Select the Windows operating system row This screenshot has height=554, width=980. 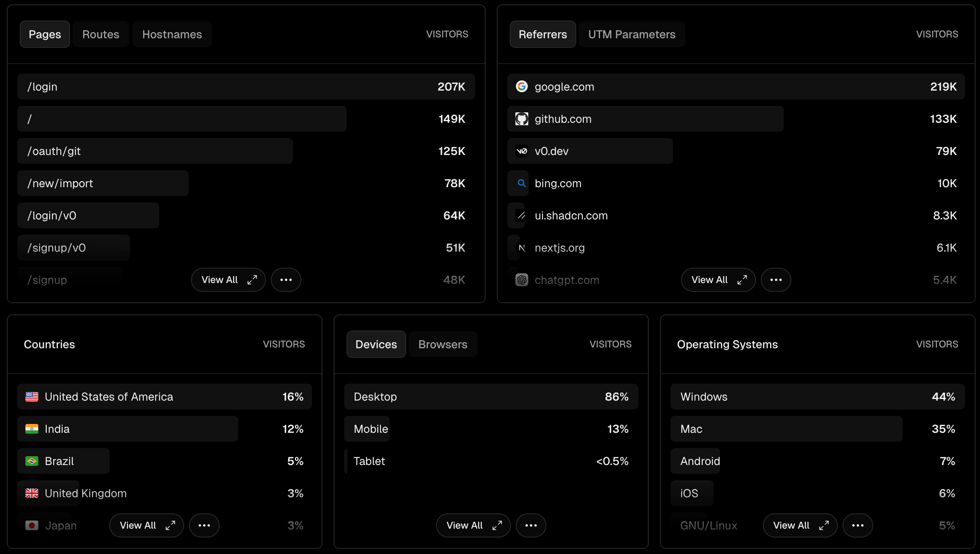(x=817, y=397)
